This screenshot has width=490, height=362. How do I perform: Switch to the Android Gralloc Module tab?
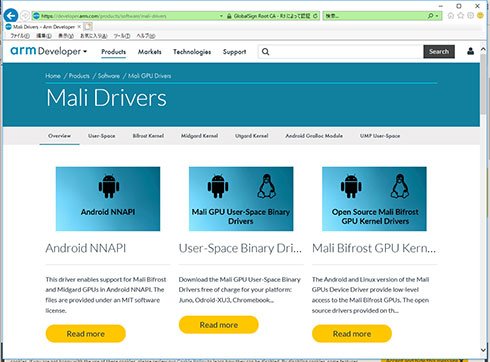click(x=314, y=136)
